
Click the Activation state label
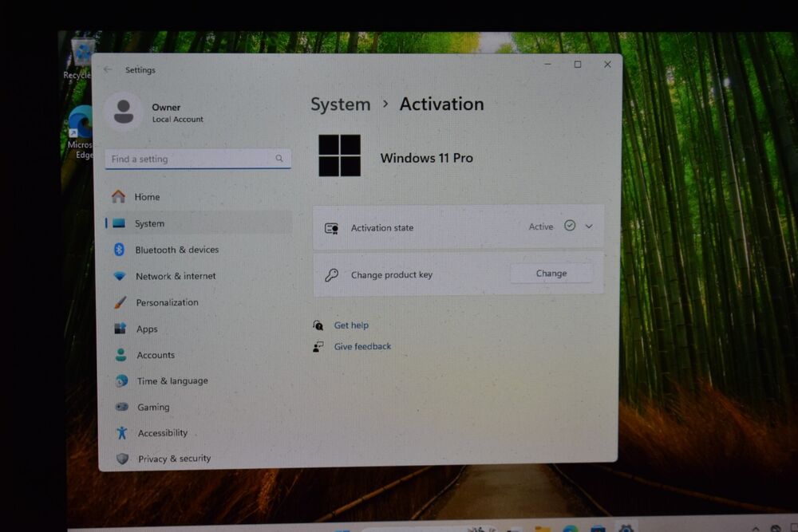click(382, 228)
